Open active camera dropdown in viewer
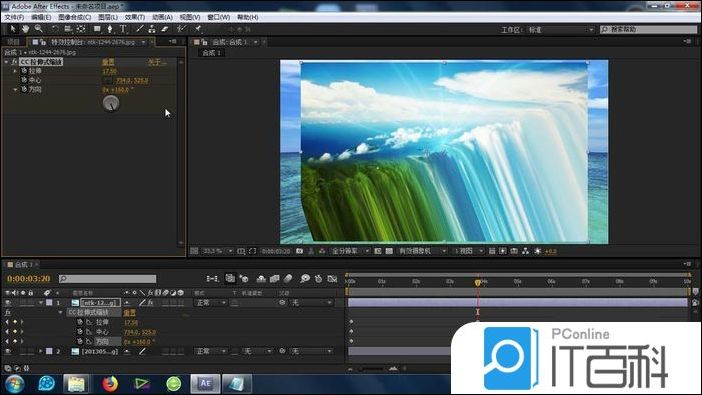 coord(422,251)
